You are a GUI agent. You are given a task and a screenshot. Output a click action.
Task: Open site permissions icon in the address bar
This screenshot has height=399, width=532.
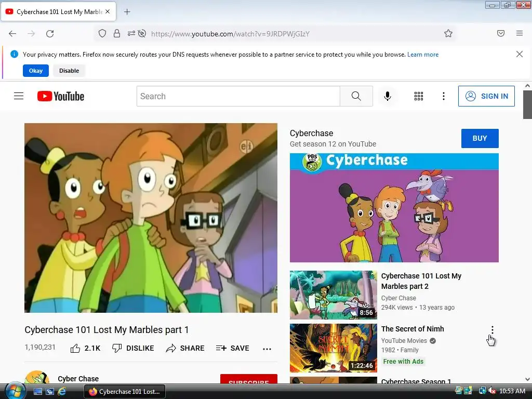(x=131, y=33)
